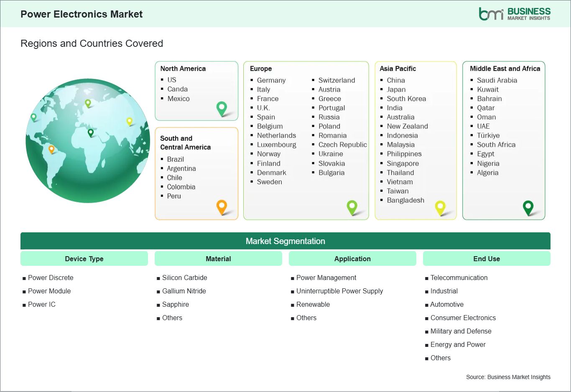Check the square bullet beside Renewable

tap(292, 305)
